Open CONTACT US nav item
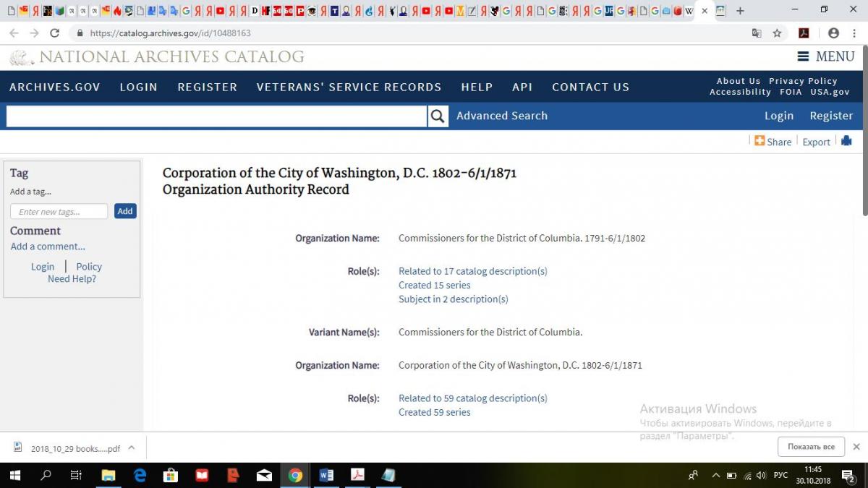Screen dimensions: 868x488 tap(591, 87)
